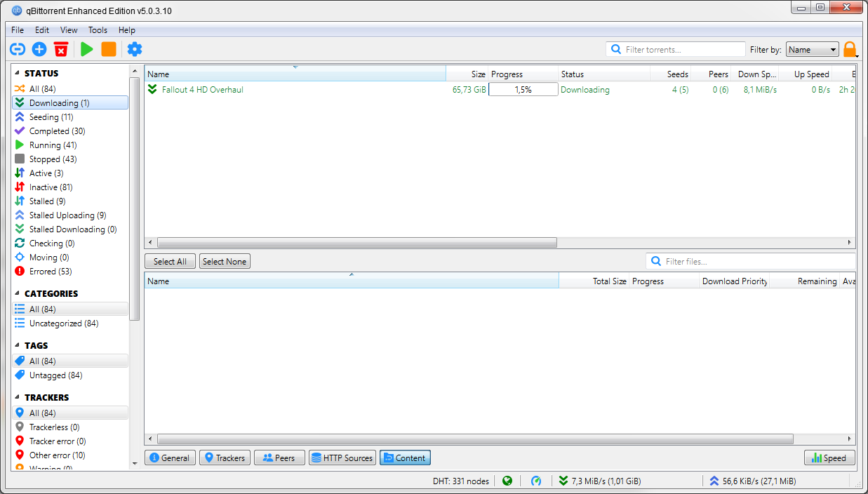Viewport: 868px width, 494px height.
Task: Switch to the Peers tab
Action: (279, 458)
